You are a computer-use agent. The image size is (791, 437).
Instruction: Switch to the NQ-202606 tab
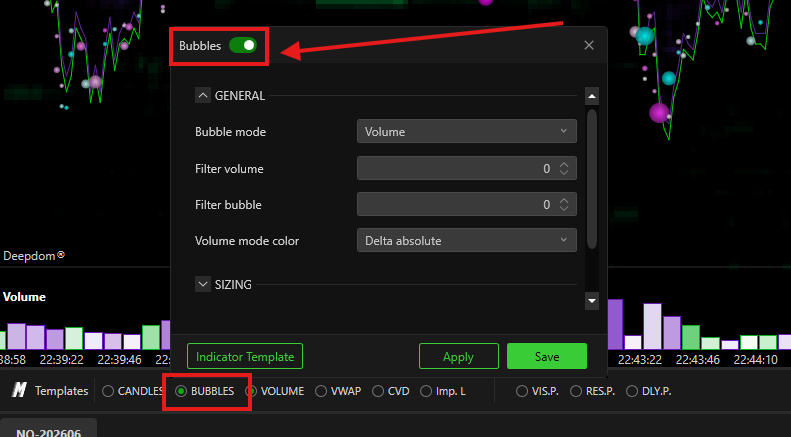(x=48, y=432)
